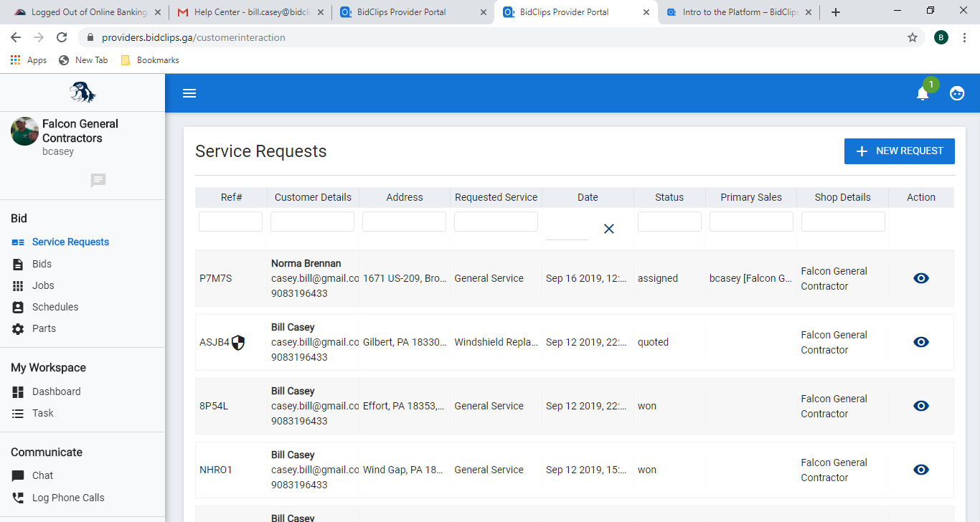Sort by Ref# column header
Screen dimensions: 980x522
pyautogui.click(x=231, y=197)
